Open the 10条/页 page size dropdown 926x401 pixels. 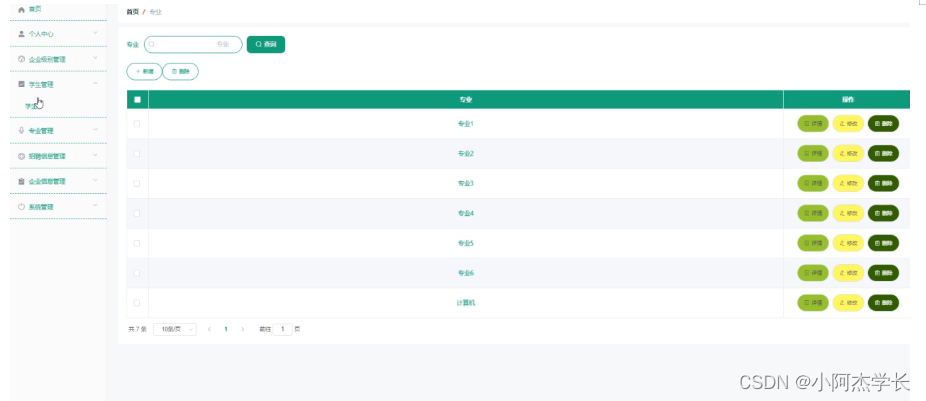click(175, 330)
